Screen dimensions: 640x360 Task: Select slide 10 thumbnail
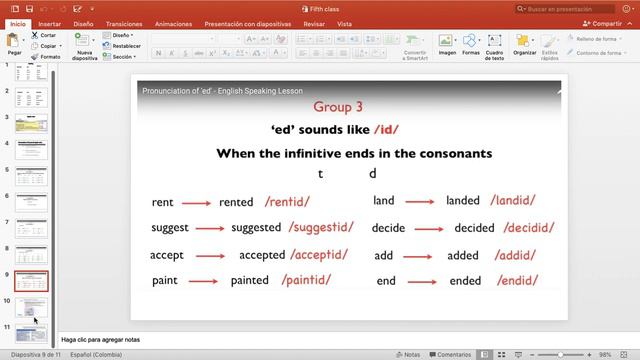(x=31, y=307)
